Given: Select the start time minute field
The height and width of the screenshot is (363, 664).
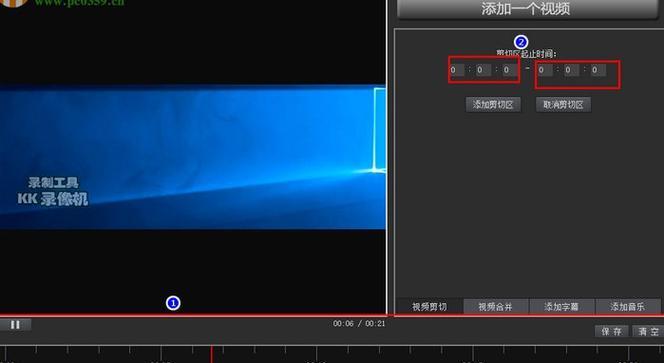Looking at the screenshot, I should [x=483, y=70].
